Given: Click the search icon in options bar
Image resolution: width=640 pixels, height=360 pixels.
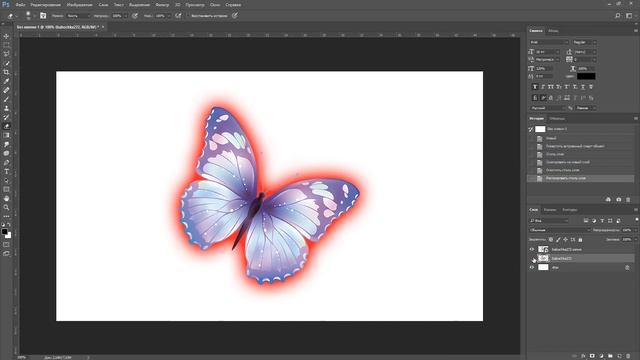Looking at the screenshot, I should pyautogui.click(x=618, y=16).
